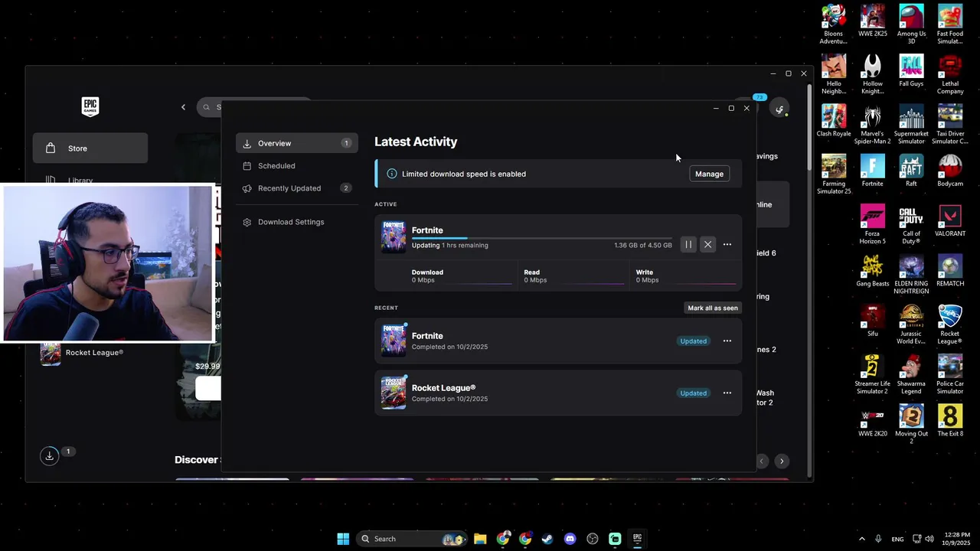980x551 pixels.
Task: Open Supermarket Simulator desktop shortcut
Action: [911, 124]
